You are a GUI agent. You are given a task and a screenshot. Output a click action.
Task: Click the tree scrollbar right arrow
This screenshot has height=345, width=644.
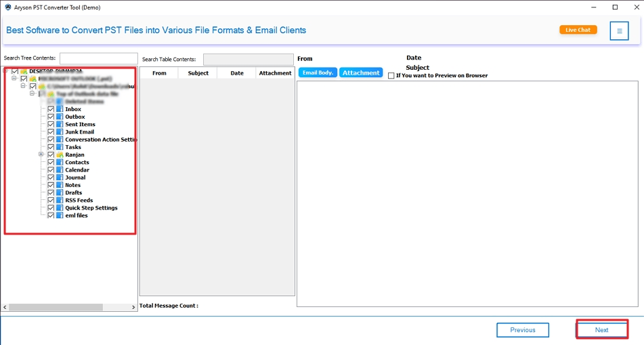[133, 307]
